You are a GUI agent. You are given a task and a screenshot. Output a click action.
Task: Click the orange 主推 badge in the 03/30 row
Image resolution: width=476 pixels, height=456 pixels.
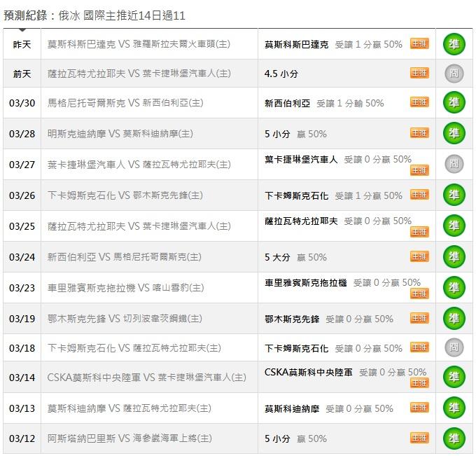pos(419,102)
